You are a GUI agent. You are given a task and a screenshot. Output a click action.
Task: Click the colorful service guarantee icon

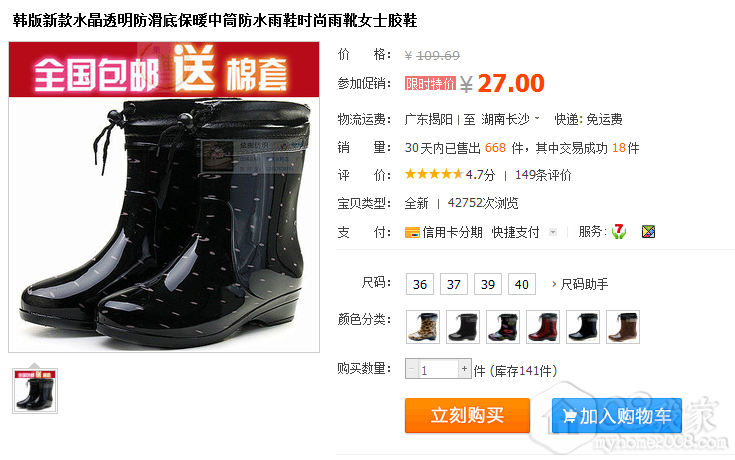pos(648,232)
